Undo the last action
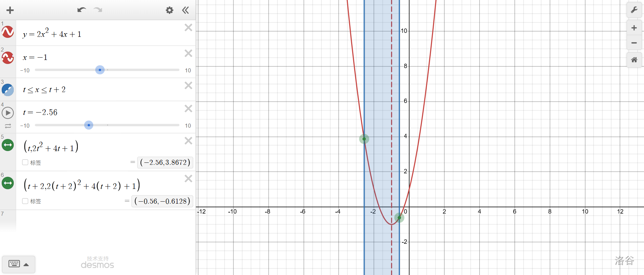This screenshot has height=275, width=644. pos(81,10)
